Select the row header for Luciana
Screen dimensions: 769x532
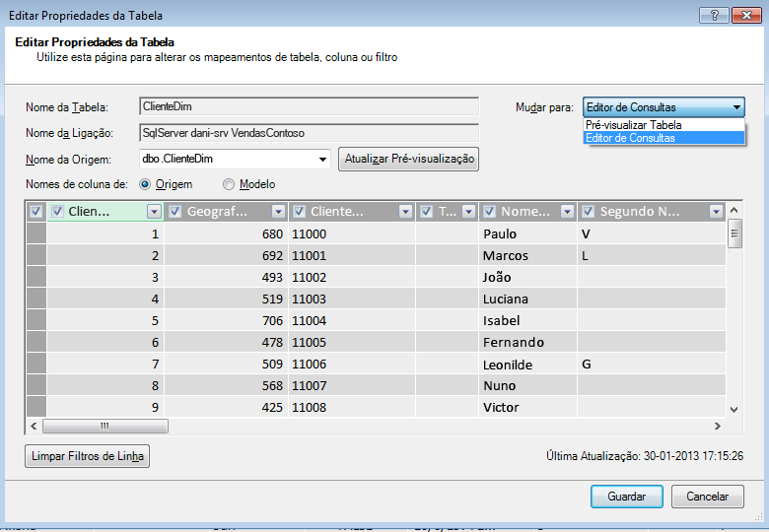tap(36, 299)
